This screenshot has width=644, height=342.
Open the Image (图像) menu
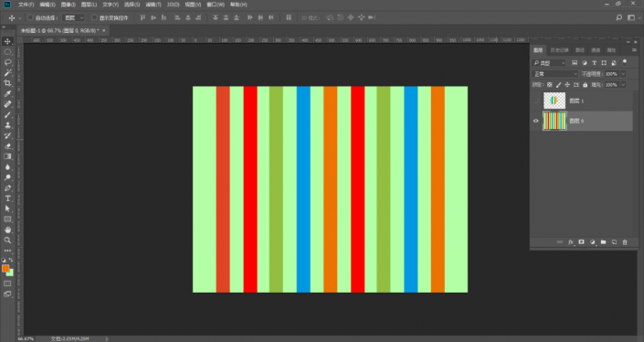69,5
